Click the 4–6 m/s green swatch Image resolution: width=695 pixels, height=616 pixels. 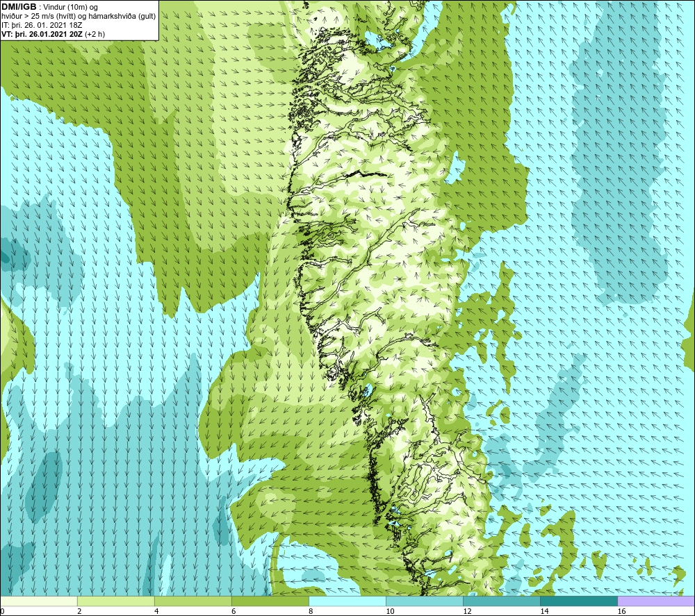click(x=193, y=601)
